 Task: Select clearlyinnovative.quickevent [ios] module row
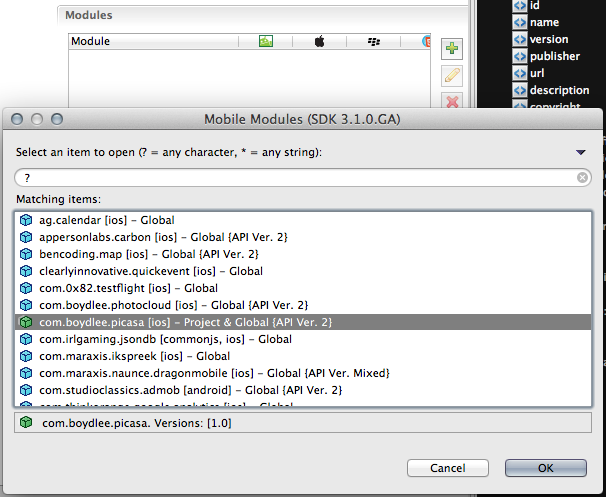pyautogui.click(x=303, y=271)
